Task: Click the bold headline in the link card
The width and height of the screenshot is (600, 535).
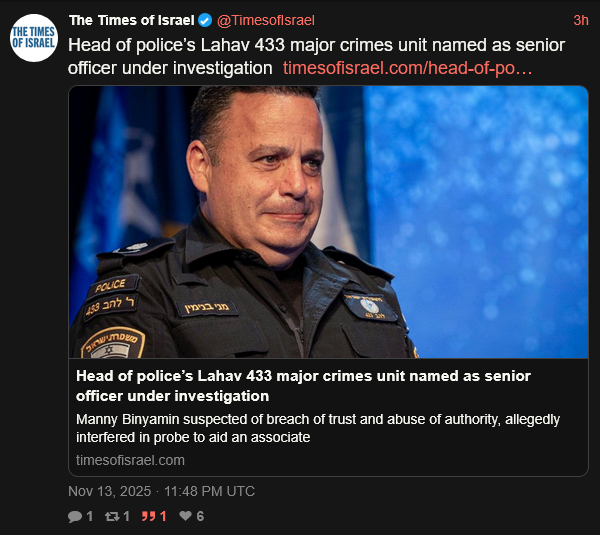Action: pyautogui.click(x=317, y=385)
